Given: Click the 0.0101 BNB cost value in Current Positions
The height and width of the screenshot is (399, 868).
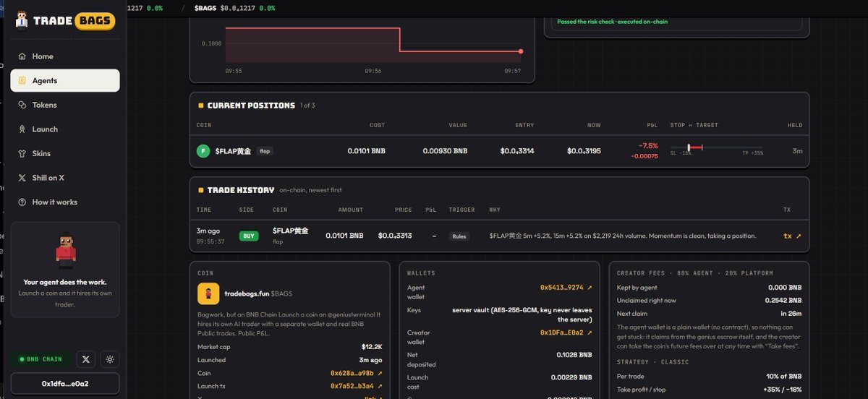Looking at the screenshot, I should (x=366, y=151).
